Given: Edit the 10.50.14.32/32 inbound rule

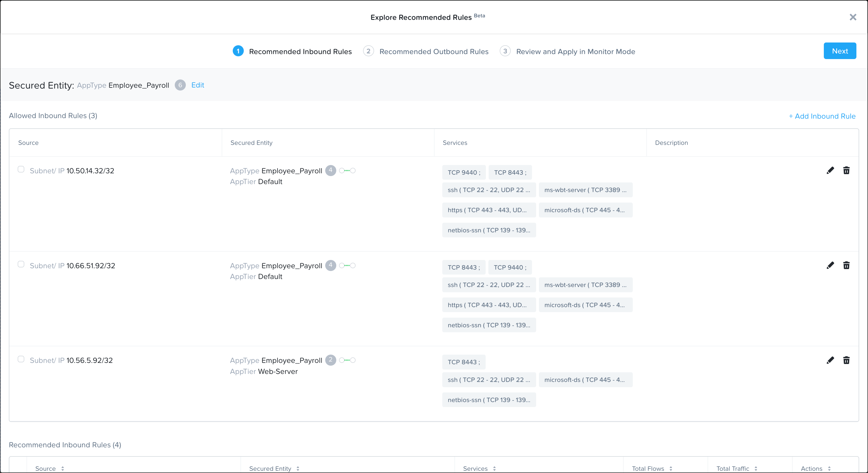Looking at the screenshot, I should (830, 171).
